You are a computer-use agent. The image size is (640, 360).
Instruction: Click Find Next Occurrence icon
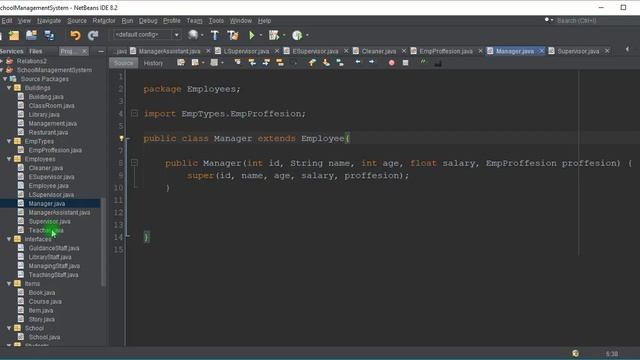(x=266, y=62)
